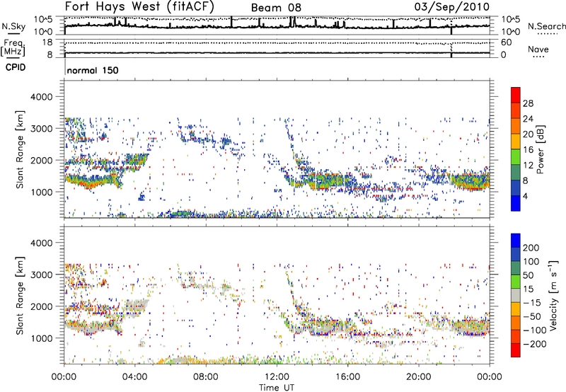Click the '3000' tick of the velocity panel
The image size is (566, 392).
(x=41, y=275)
